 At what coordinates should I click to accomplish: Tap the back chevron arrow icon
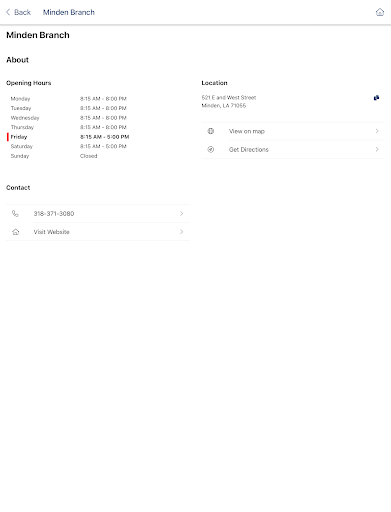coord(8,12)
